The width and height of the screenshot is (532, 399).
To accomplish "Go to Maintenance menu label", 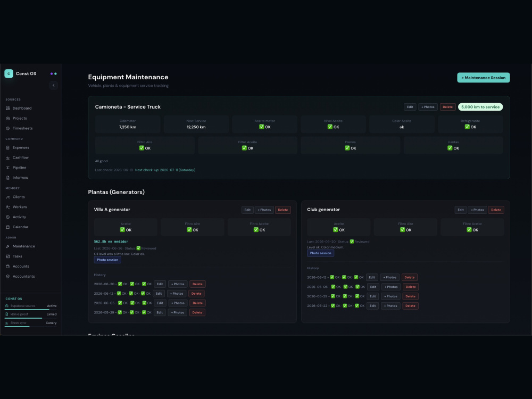I will (x=24, y=246).
